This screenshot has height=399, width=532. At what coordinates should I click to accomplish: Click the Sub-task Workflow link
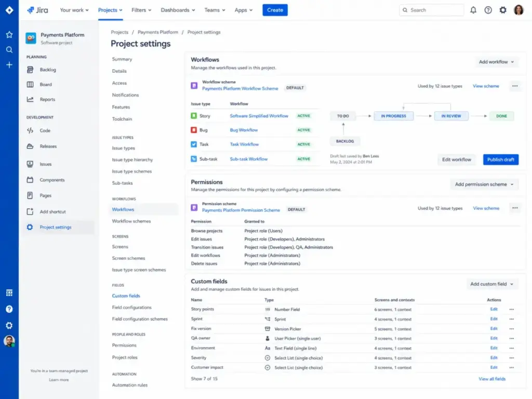(x=249, y=159)
